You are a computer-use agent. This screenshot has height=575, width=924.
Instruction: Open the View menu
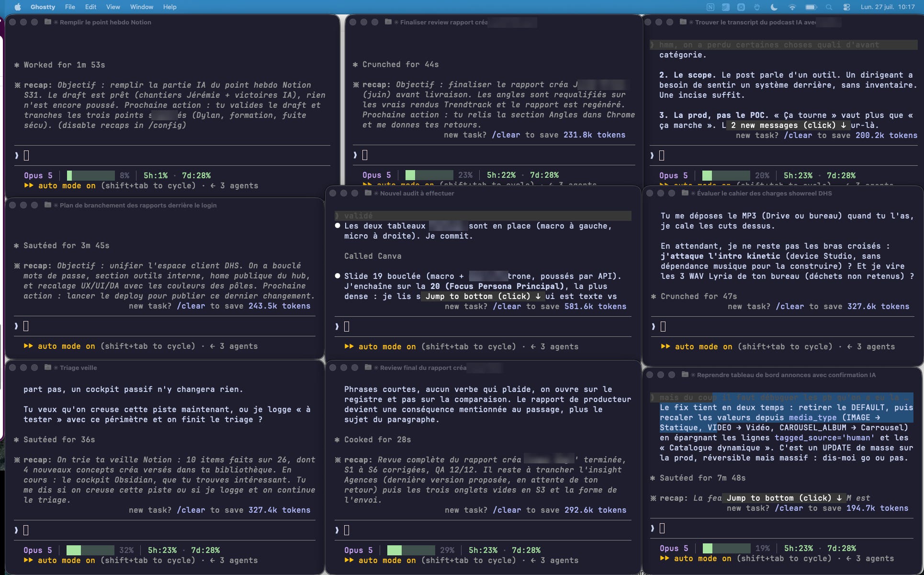point(113,7)
